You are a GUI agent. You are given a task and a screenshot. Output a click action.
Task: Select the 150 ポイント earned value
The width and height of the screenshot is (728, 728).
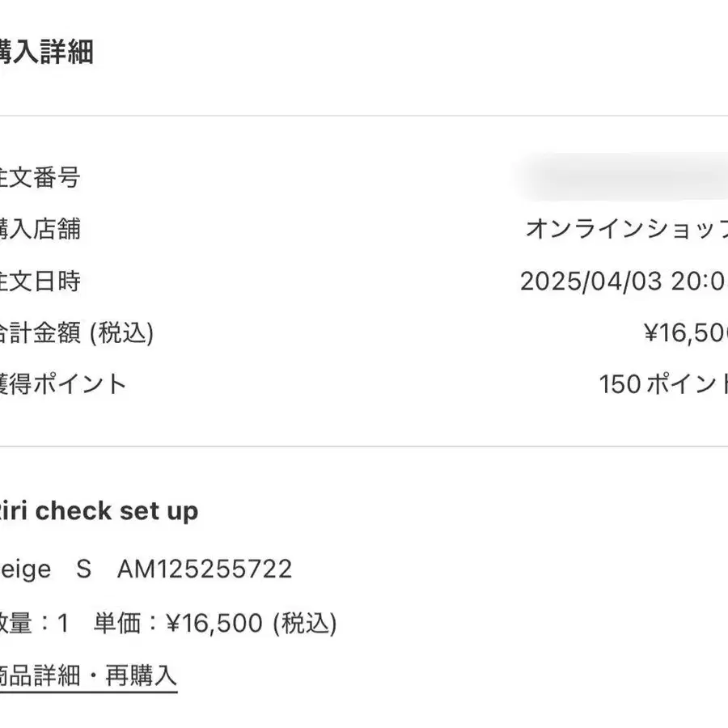pos(663,384)
